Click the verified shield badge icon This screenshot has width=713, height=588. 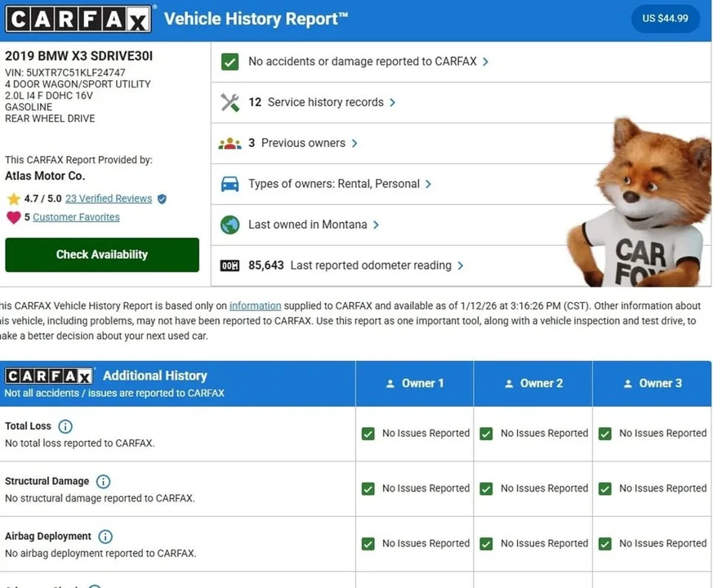tap(162, 198)
